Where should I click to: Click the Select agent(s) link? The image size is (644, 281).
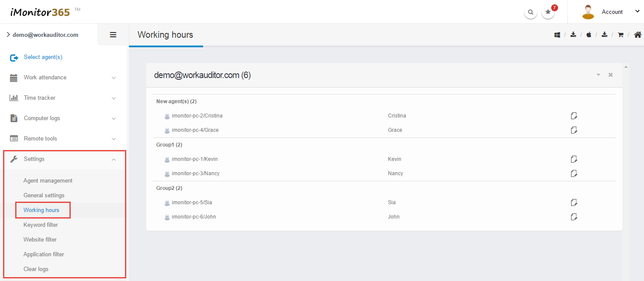(43, 57)
